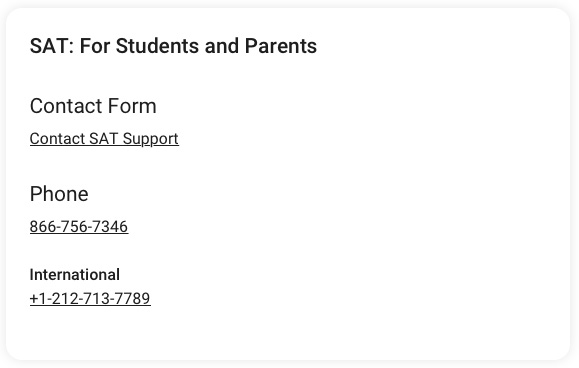Click the word Contact in the support link
This screenshot has width=579, height=368.
(x=58, y=139)
